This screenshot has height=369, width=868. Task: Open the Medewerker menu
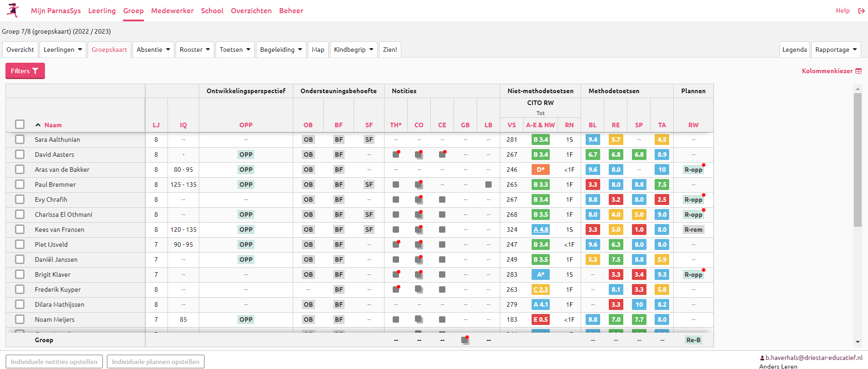(x=173, y=11)
